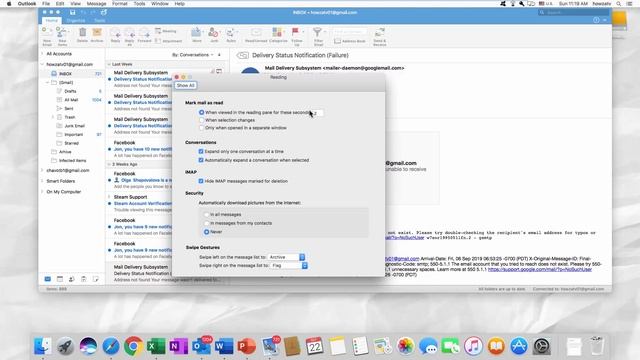640x360 pixels.
Task: Open the Tools menu
Action: tap(139, 4)
